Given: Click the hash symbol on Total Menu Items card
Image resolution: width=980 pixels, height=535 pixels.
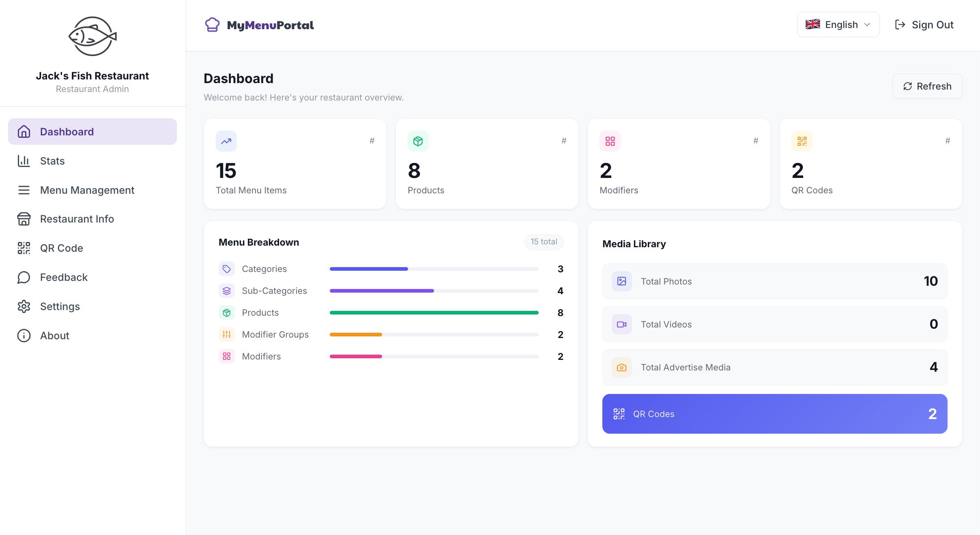Looking at the screenshot, I should point(372,141).
